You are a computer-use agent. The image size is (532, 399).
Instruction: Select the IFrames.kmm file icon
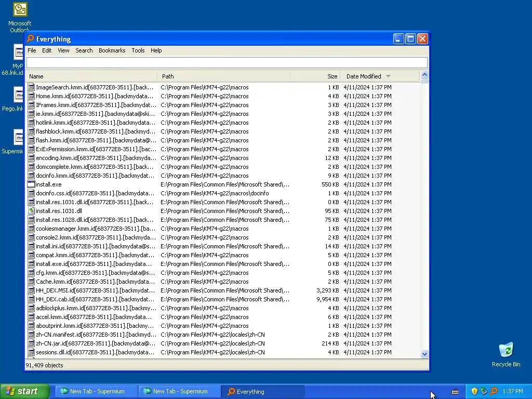tap(31, 105)
